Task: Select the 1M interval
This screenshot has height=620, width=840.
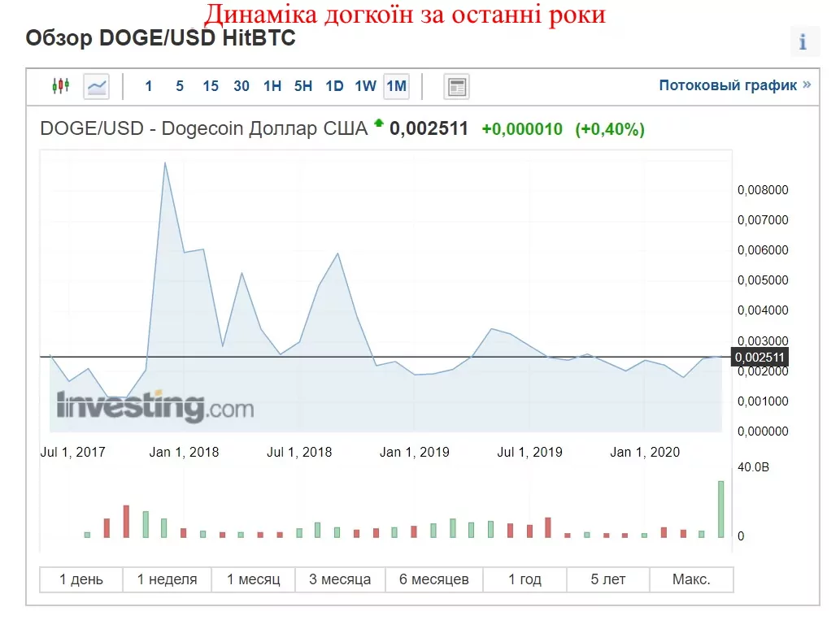Action: tap(397, 86)
